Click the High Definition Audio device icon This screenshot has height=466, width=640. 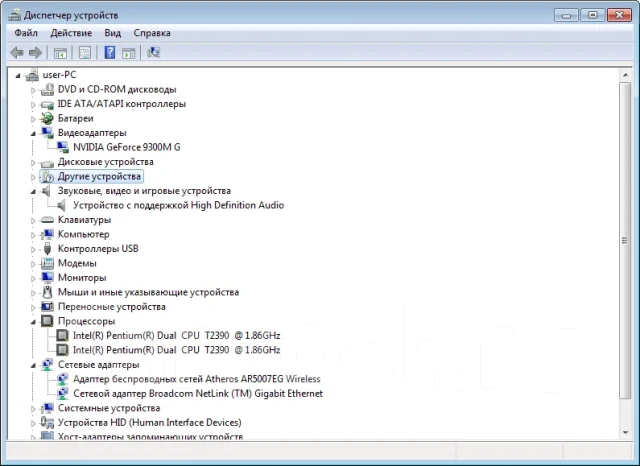pyautogui.click(x=61, y=205)
